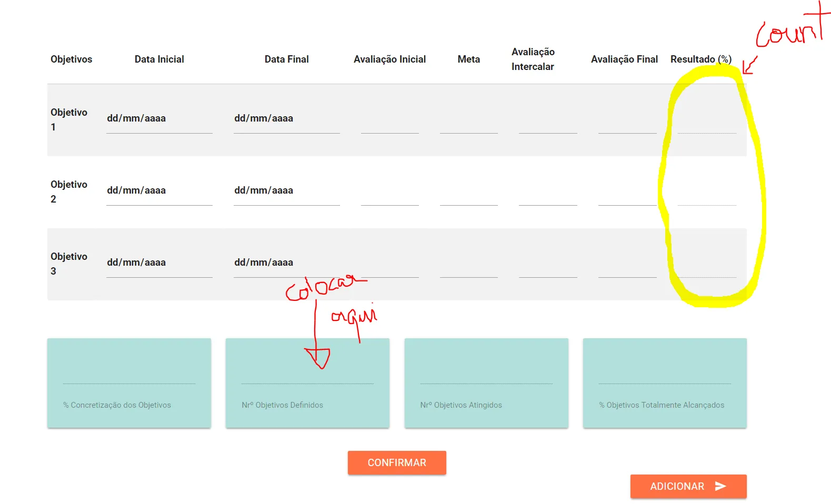
Task: Set Data Inicial for Objetivo 3
Action: click(x=159, y=263)
